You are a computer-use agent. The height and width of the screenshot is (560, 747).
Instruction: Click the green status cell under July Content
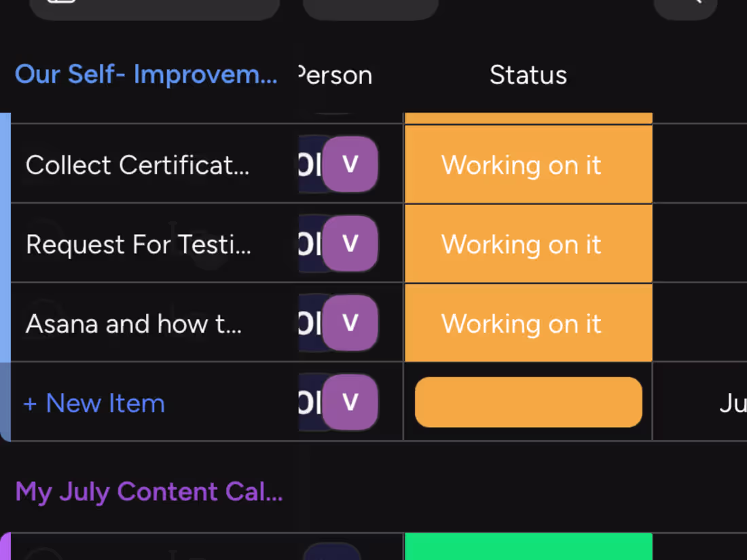pyautogui.click(x=528, y=547)
